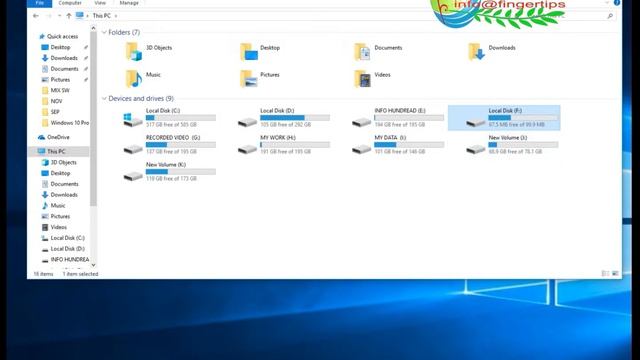Open the recent locations dropdown arrow
The width and height of the screenshot is (640, 360).
60,16
